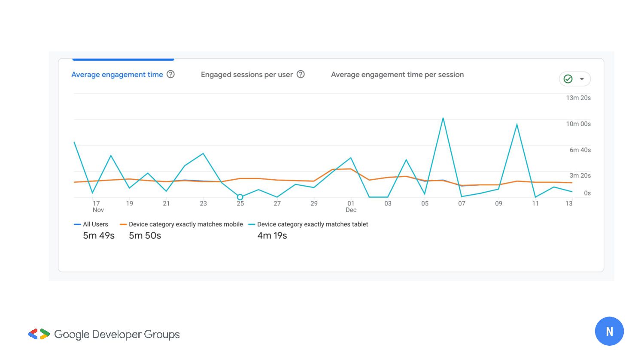Click the blue circular N avatar
This screenshot has width=644, height=362.
(x=609, y=331)
